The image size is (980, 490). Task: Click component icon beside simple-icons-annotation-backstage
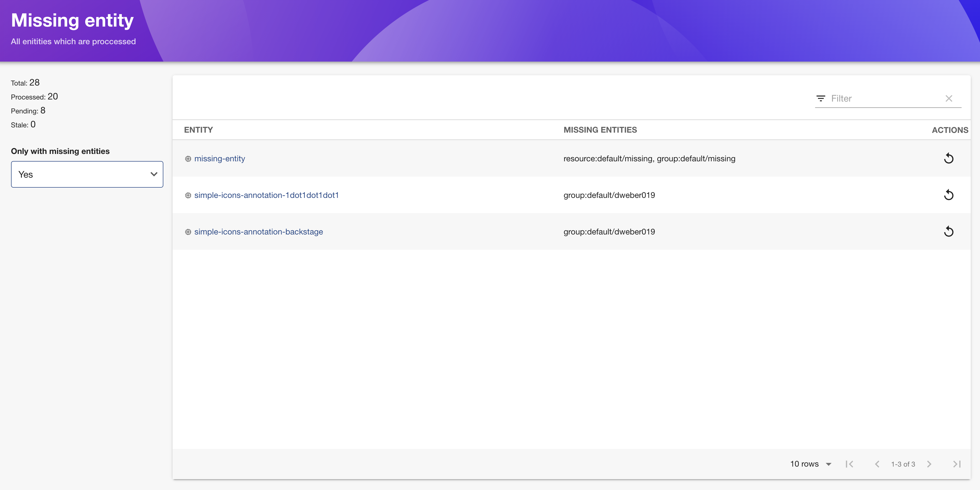pos(188,232)
